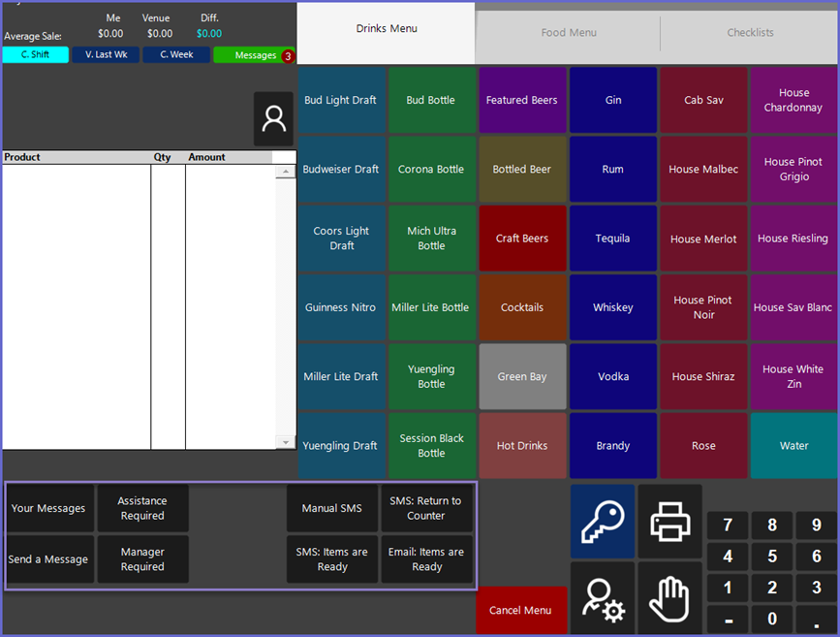Open the user settings gear icon

(x=603, y=599)
